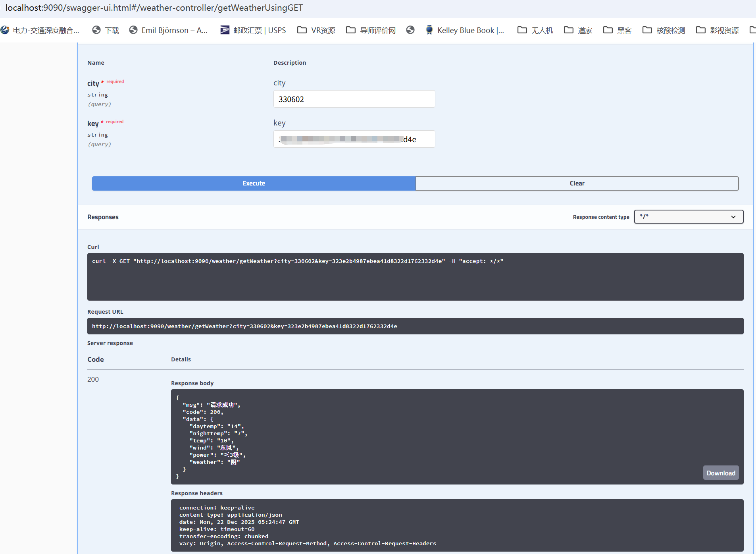Focus the key parameter input field
The image size is (756, 554).
point(354,139)
